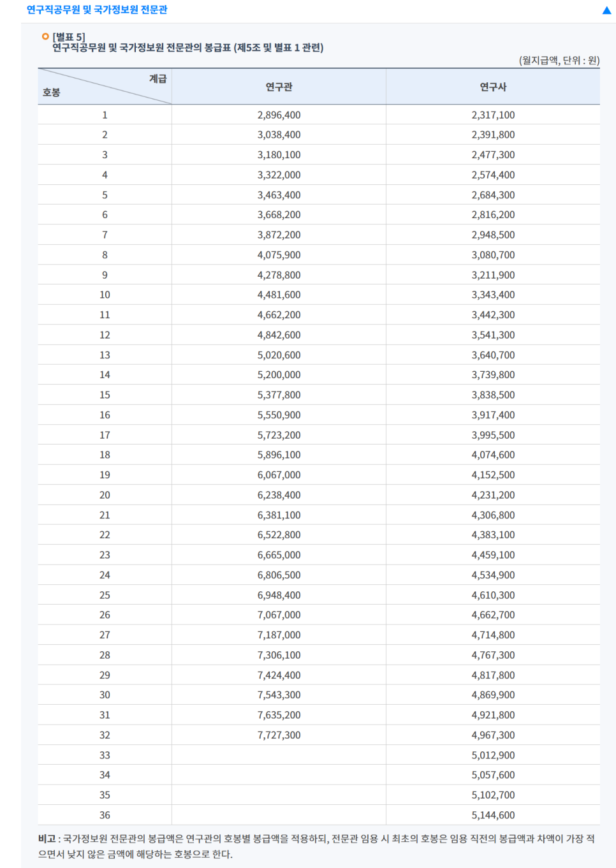Click the 계급/호봉 diagonal header cell
The height and width of the screenshot is (868, 616).
[105, 87]
